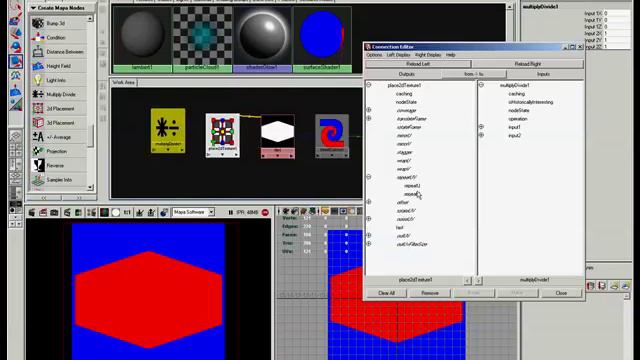The width and height of the screenshot is (640, 360).
Task: Collapse place2dTexture1 in Outputs list
Action: (369, 85)
